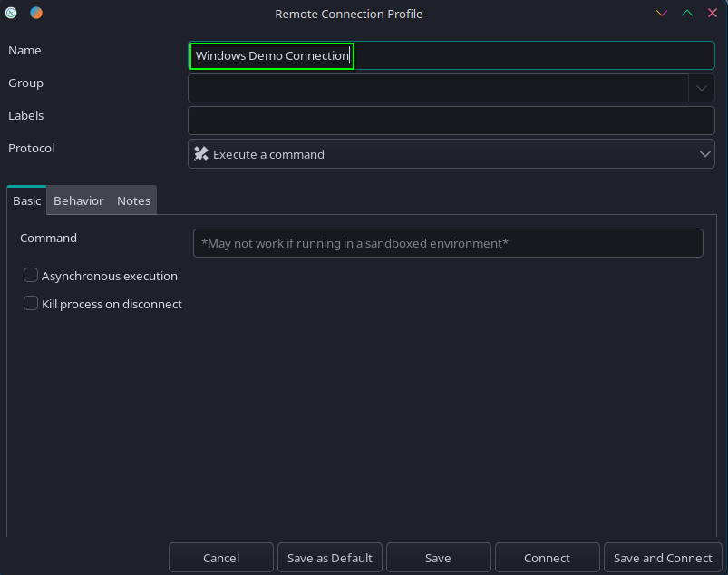Expand the Group dropdown arrow
This screenshot has width=728, height=575.
click(702, 89)
